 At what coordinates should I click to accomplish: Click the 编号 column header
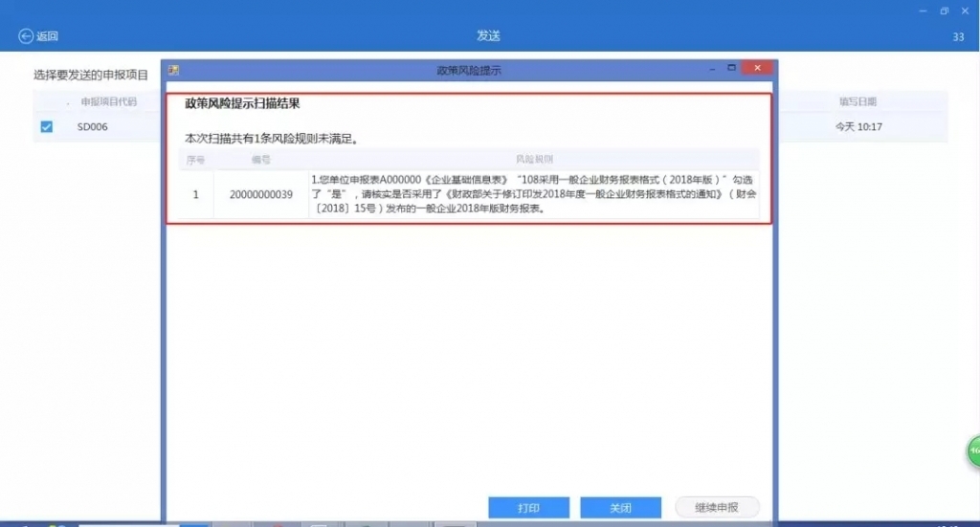261,160
